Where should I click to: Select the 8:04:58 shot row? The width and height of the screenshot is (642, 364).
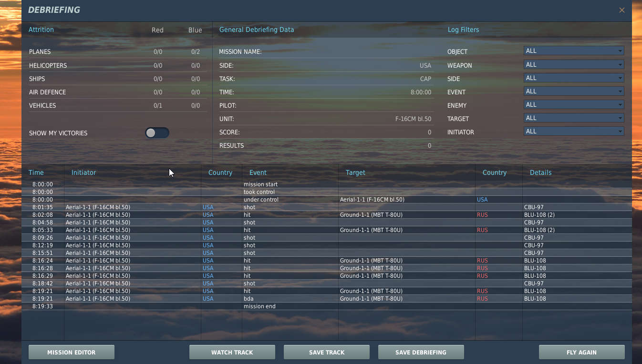coord(327,222)
